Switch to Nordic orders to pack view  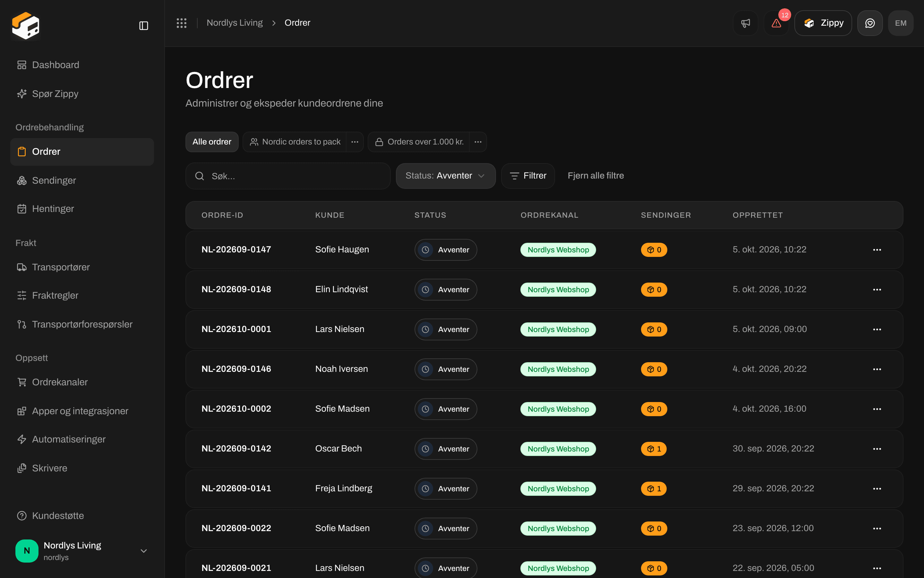click(x=295, y=142)
